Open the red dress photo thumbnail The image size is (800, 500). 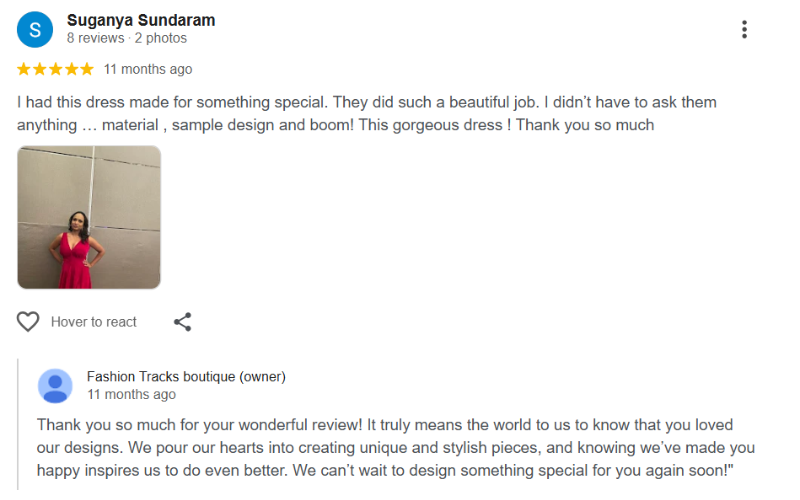tap(89, 217)
